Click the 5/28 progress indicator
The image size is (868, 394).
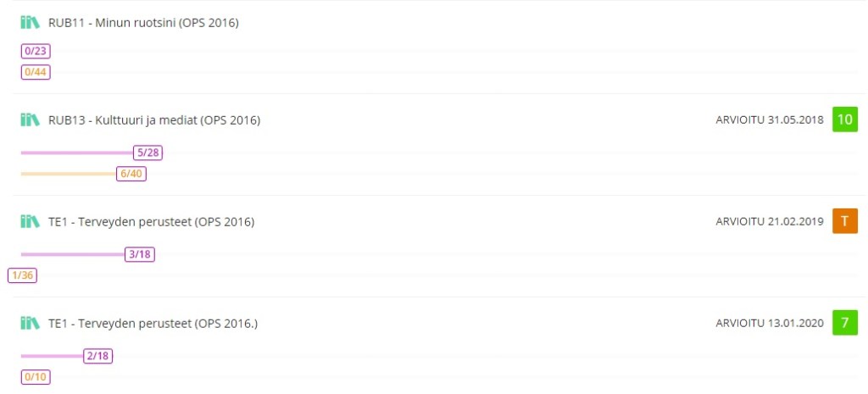point(147,153)
